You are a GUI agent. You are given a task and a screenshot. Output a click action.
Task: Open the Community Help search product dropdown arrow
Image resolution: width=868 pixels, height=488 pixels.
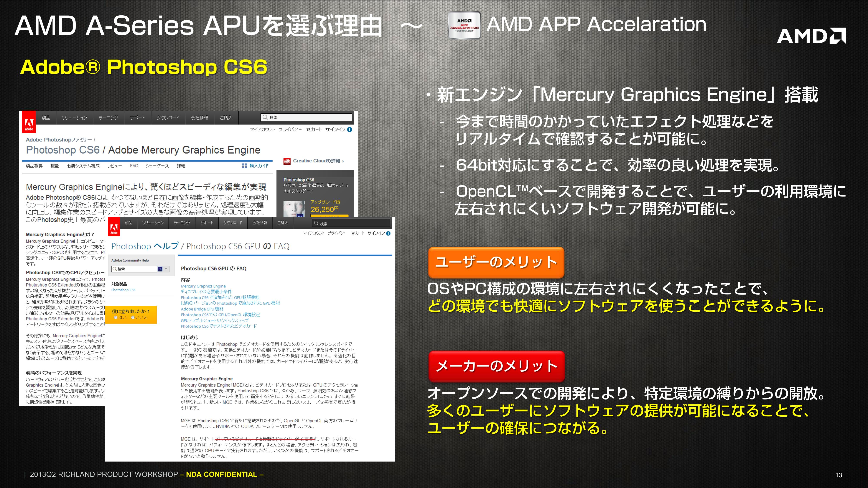(166, 269)
